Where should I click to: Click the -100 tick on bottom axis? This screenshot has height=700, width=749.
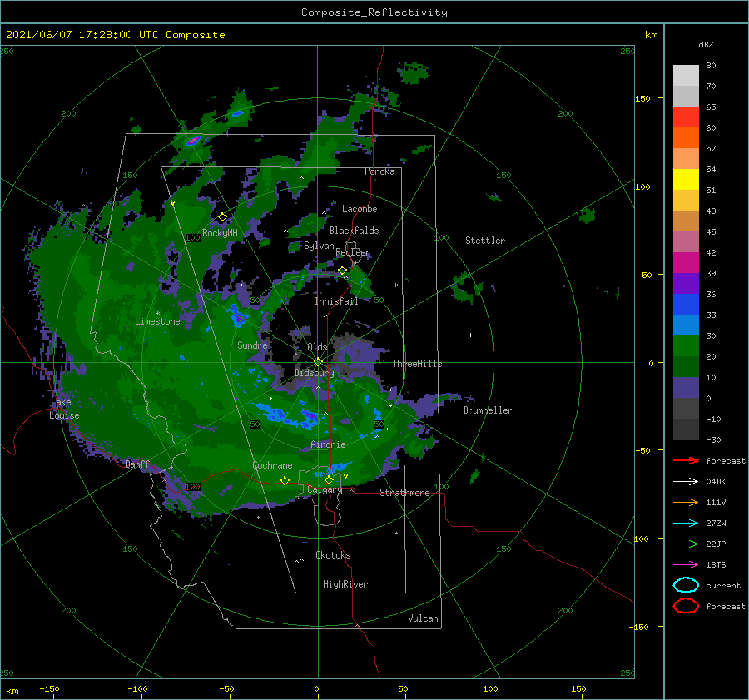click(137, 688)
